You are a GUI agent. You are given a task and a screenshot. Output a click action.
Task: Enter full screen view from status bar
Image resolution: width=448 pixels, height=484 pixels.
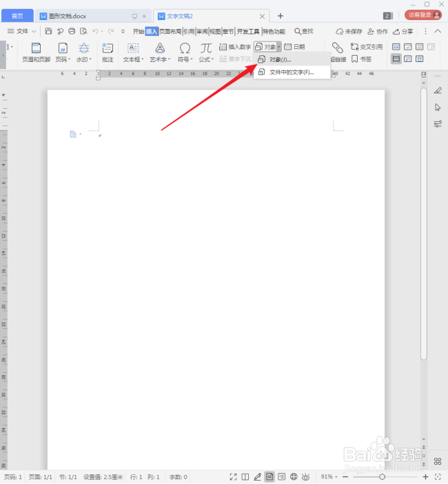coord(233,477)
